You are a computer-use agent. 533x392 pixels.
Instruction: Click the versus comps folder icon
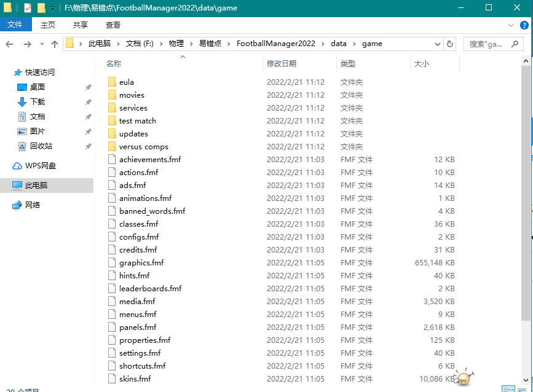click(112, 146)
